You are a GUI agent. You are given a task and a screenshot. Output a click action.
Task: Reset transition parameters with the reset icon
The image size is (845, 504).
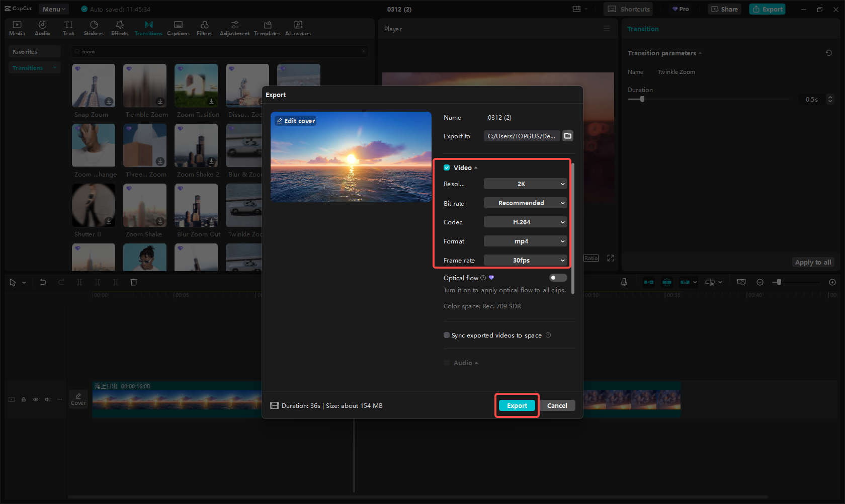(x=829, y=53)
